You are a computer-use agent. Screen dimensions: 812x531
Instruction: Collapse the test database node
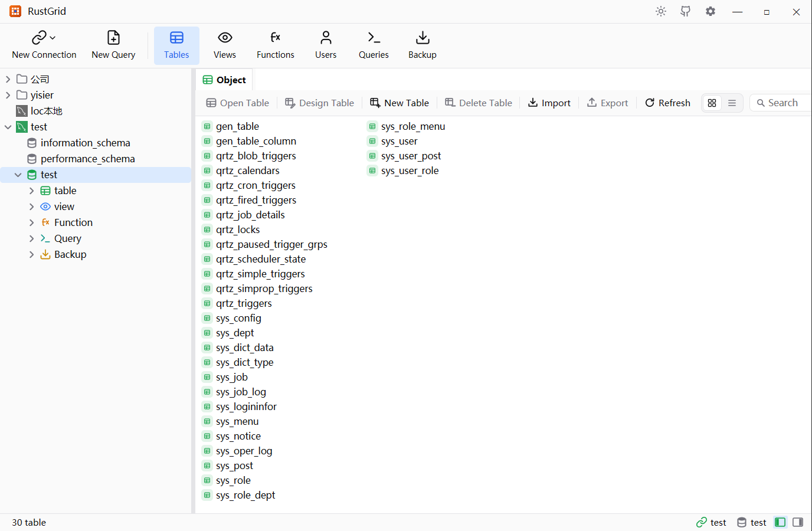18,175
